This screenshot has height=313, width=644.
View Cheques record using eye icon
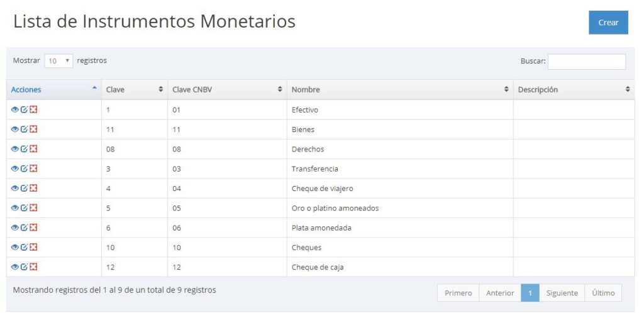15,248
